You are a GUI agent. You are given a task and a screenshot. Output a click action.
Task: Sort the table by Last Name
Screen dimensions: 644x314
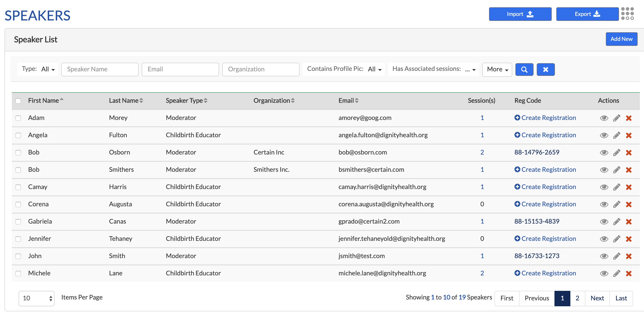[x=126, y=100]
